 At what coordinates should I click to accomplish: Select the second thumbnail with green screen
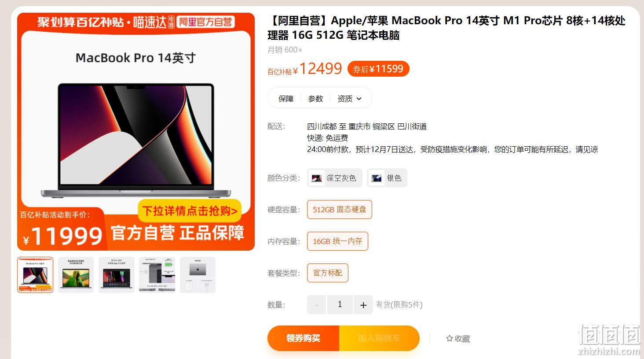pyautogui.click(x=76, y=275)
